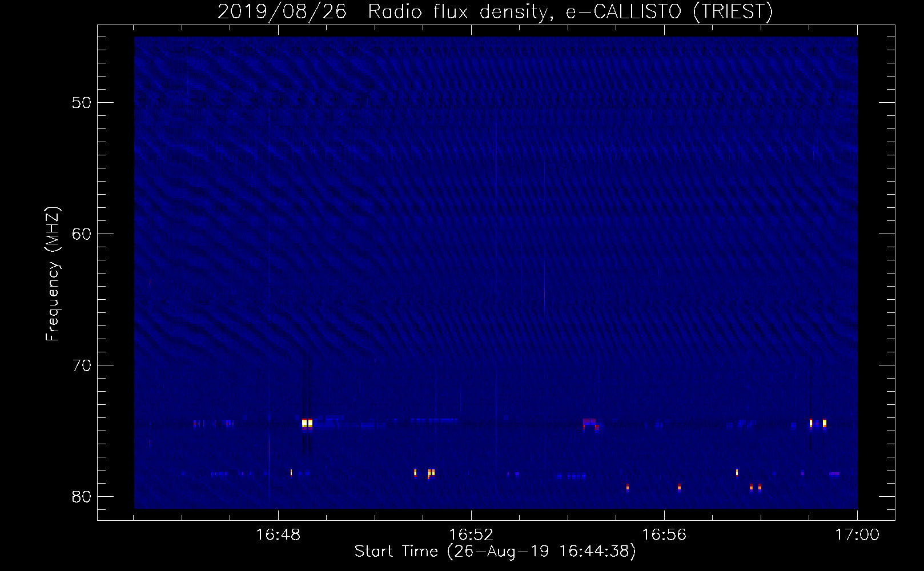Screen dimensions: 924x571
Task: Click the 16:56 time tick label
Action: tap(664, 535)
